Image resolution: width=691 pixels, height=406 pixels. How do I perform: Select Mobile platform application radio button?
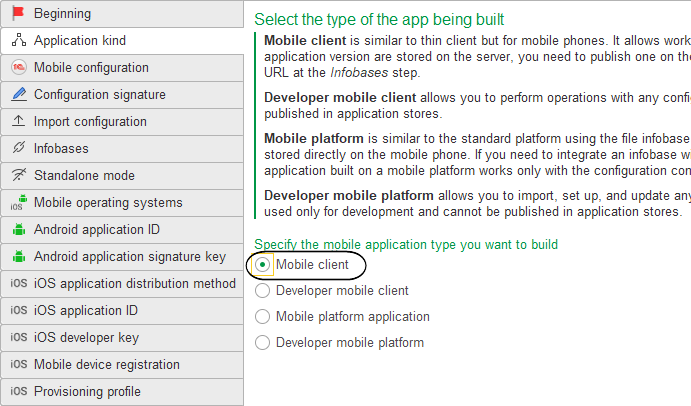[263, 317]
